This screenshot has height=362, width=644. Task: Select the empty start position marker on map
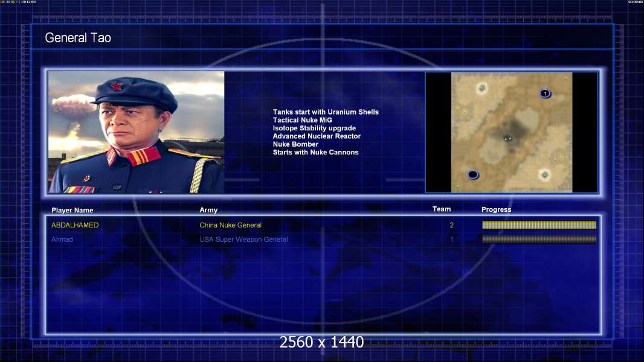pos(473,174)
